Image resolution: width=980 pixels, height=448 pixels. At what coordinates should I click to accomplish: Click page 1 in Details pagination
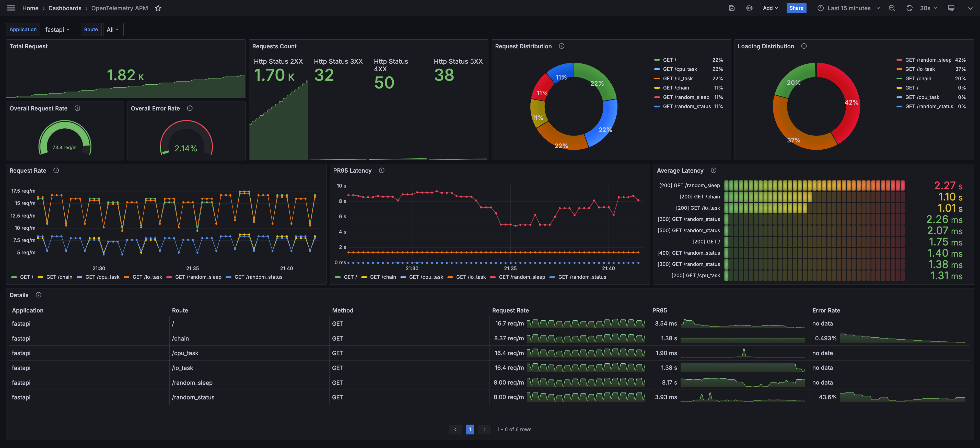pyautogui.click(x=470, y=429)
